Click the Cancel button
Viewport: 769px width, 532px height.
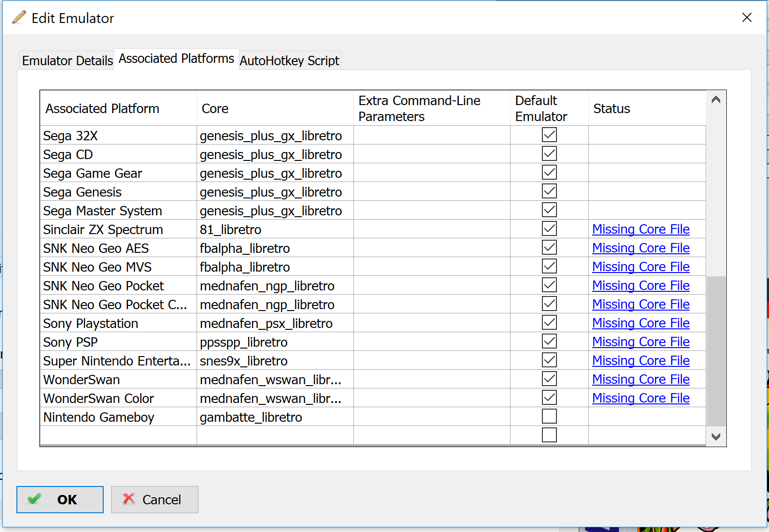155,500
